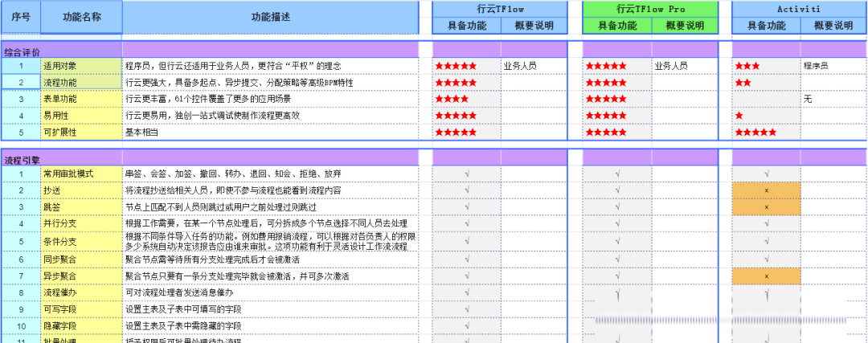
Task: Click Activiti √ cell for 常用审批模式
Action: tap(767, 174)
